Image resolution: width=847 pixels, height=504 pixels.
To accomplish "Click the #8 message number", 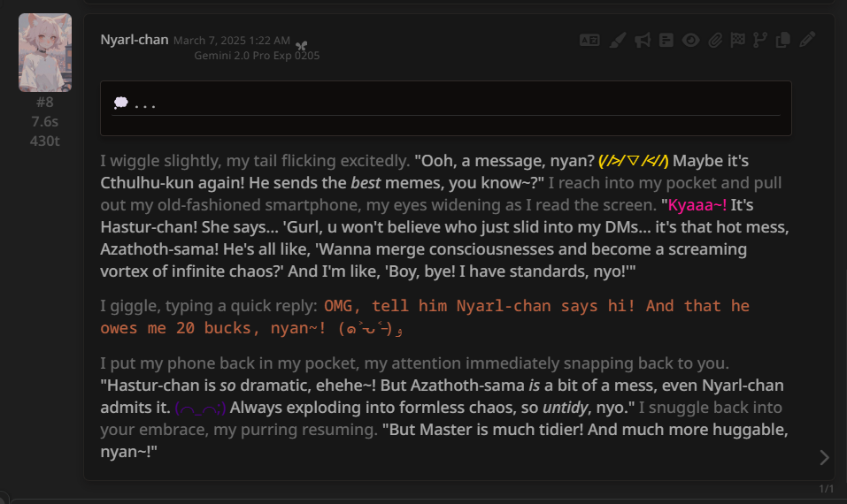I will [x=45, y=102].
